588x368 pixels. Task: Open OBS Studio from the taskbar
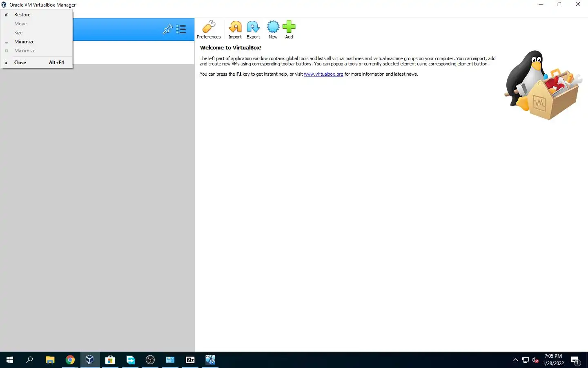coord(150,360)
